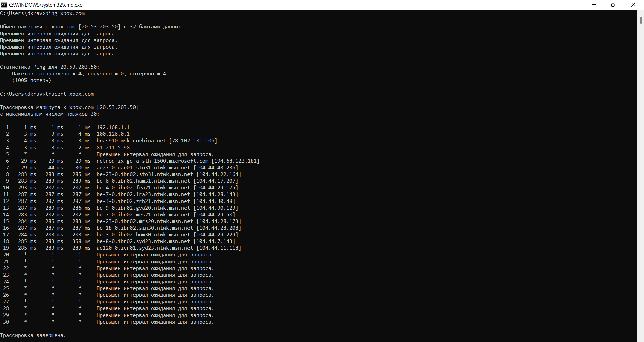This screenshot has width=644, height=342.
Task: Click the '(100% потерь)' statistics line
Action: coord(32,80)
